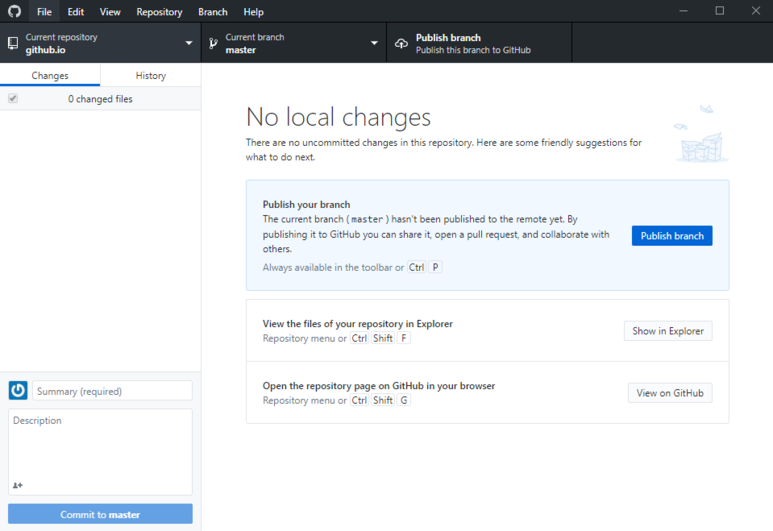Viewport: 773px width, 531px height.
Task: Expand the Current branch dropdown arrow
Action: pos(374,43)
